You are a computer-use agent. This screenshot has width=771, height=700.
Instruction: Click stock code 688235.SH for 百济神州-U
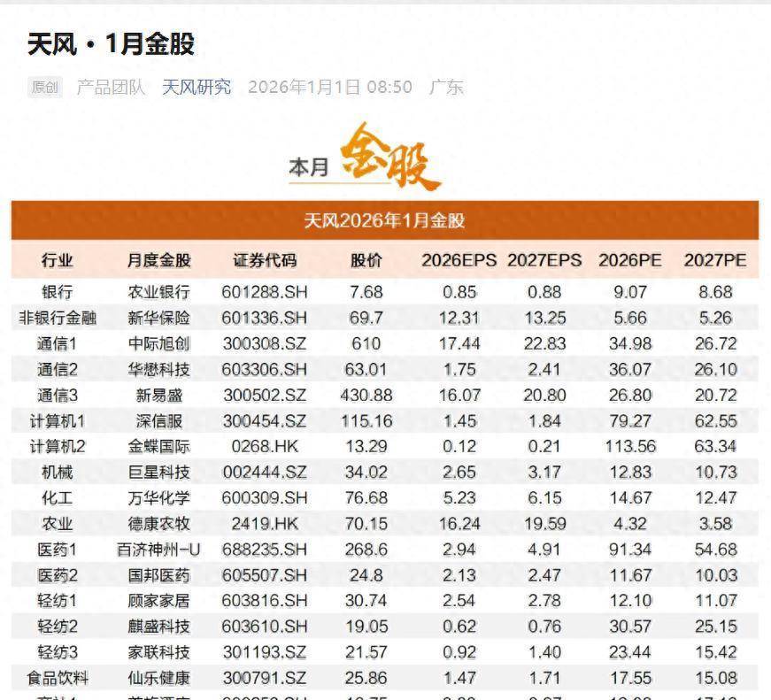(265, 550)
